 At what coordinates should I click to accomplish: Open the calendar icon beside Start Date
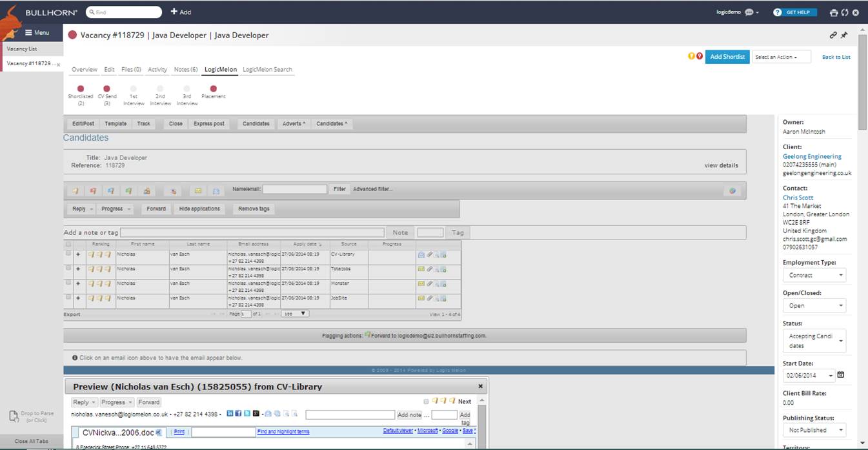click(841, 374)
